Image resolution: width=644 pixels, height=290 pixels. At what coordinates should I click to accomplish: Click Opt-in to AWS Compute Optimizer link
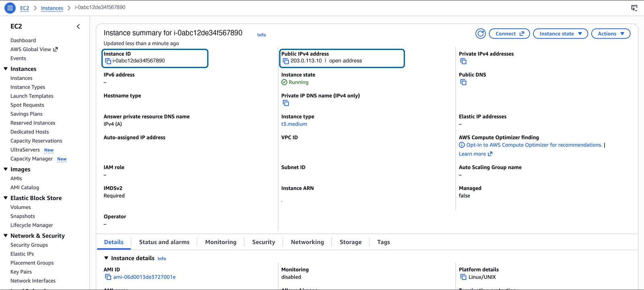[x=534, y=145]
